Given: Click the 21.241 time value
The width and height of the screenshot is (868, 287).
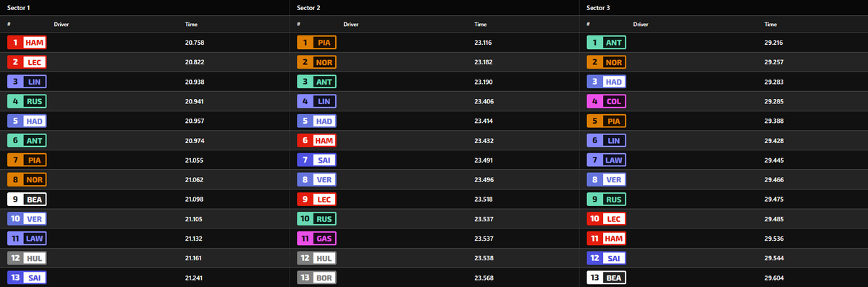Looking at the screenshot, I should (x=194, y=278).
